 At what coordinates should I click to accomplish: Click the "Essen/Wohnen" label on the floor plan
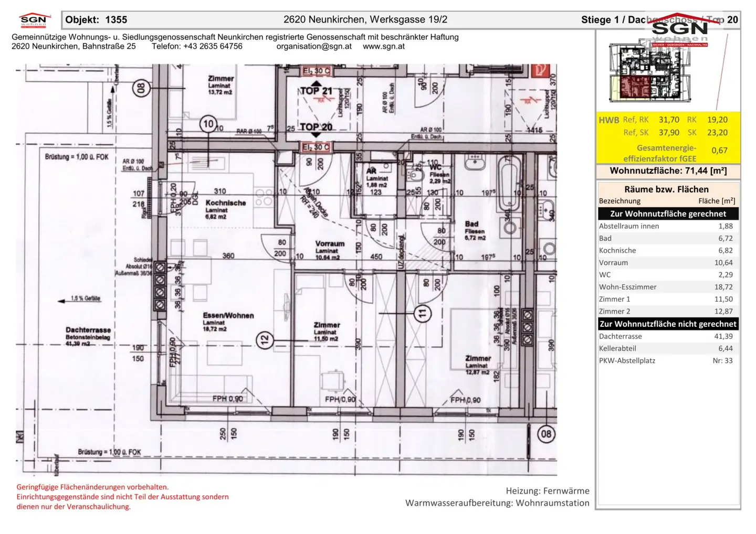point(228,316)
